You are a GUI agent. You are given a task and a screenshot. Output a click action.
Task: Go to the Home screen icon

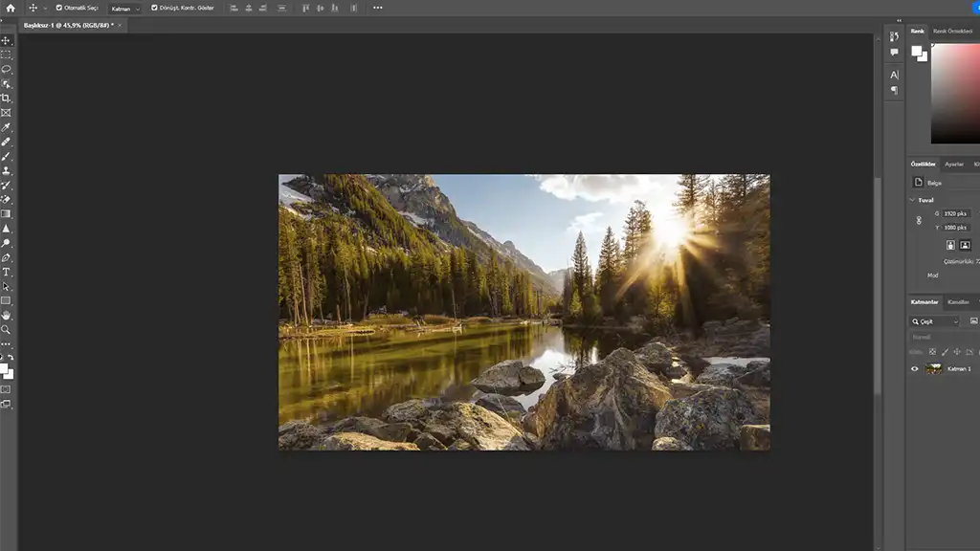[x=10, y=8]
